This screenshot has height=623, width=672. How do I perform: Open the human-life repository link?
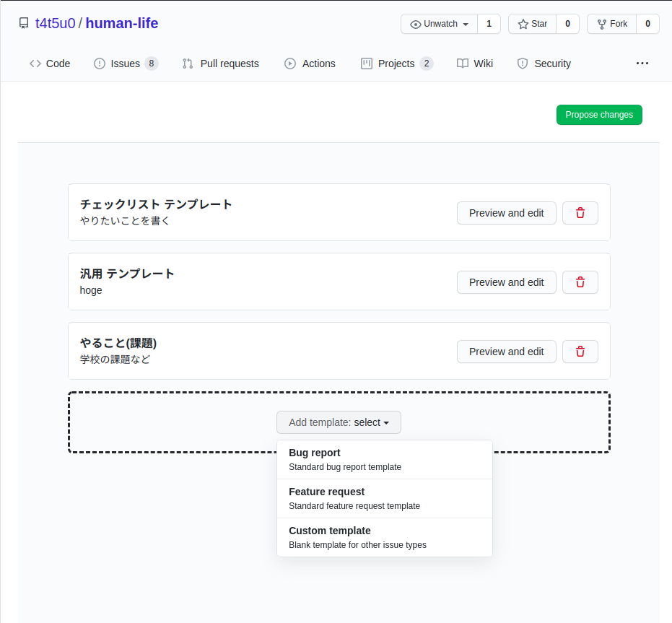point(122,23)
